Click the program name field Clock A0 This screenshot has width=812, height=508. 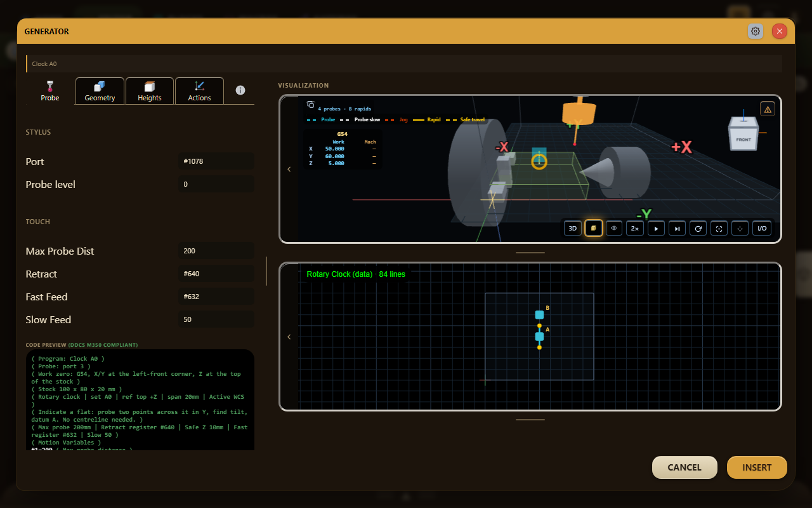(x=404, y=63)
